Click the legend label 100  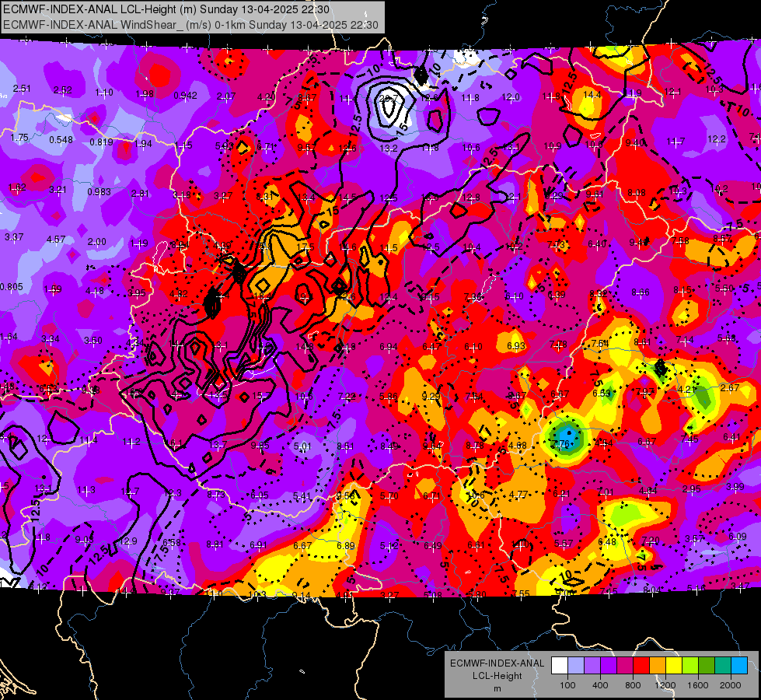[x=567, y=685]
